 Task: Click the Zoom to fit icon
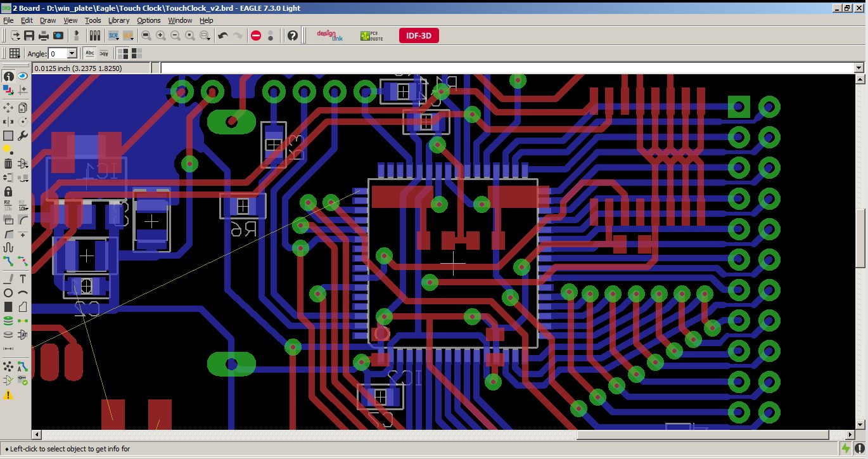tap(146, 36)
